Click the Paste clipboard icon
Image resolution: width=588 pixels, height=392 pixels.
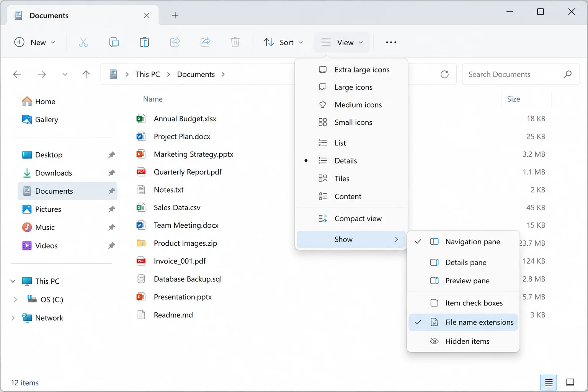144,42
